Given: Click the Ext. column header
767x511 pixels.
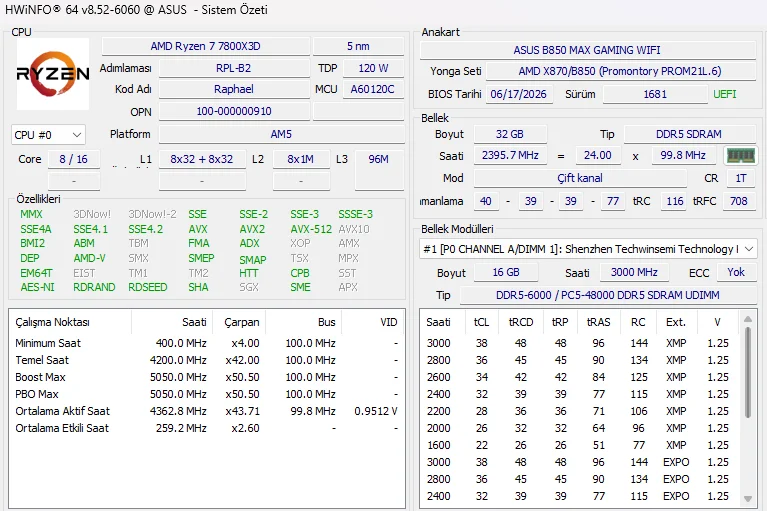Looking at the screenshot, I should pos(676,322).
